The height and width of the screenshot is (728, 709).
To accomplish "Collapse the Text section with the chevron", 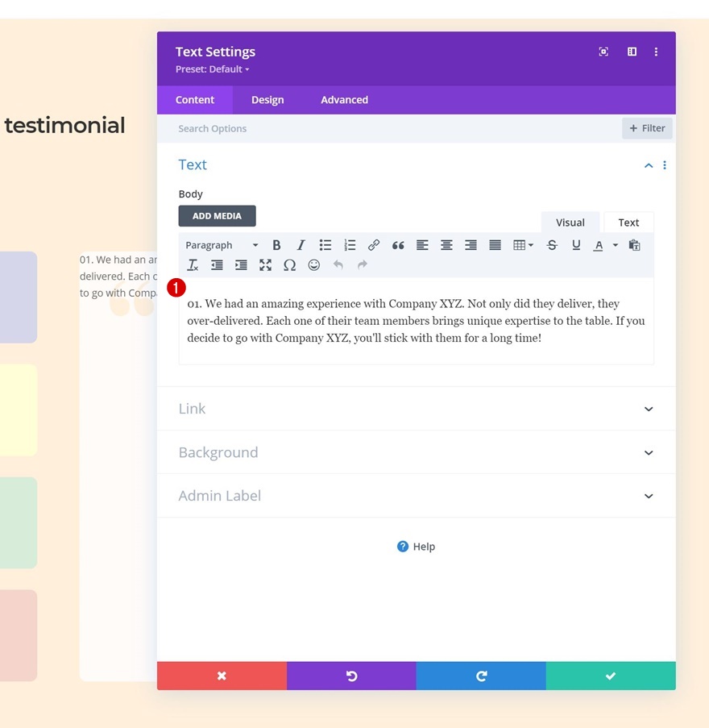I will 649,165.
